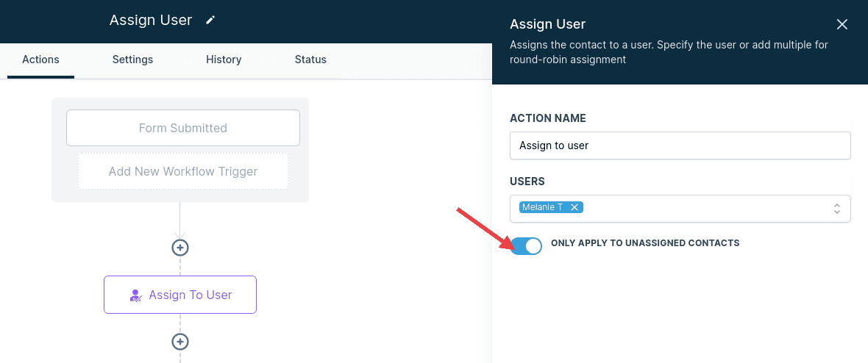Screen dimensions: 868x363
Task: Open the Users multi-select field
Action: [680, 209]
